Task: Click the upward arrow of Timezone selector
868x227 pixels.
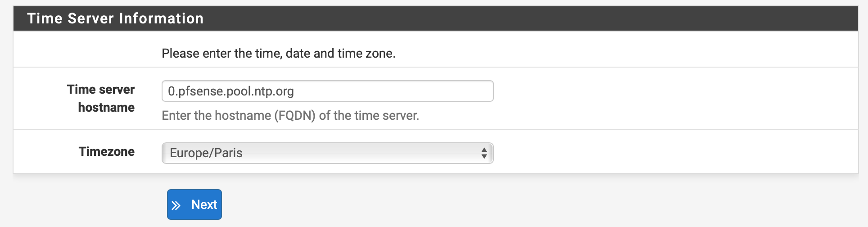Action: (484, 150)
